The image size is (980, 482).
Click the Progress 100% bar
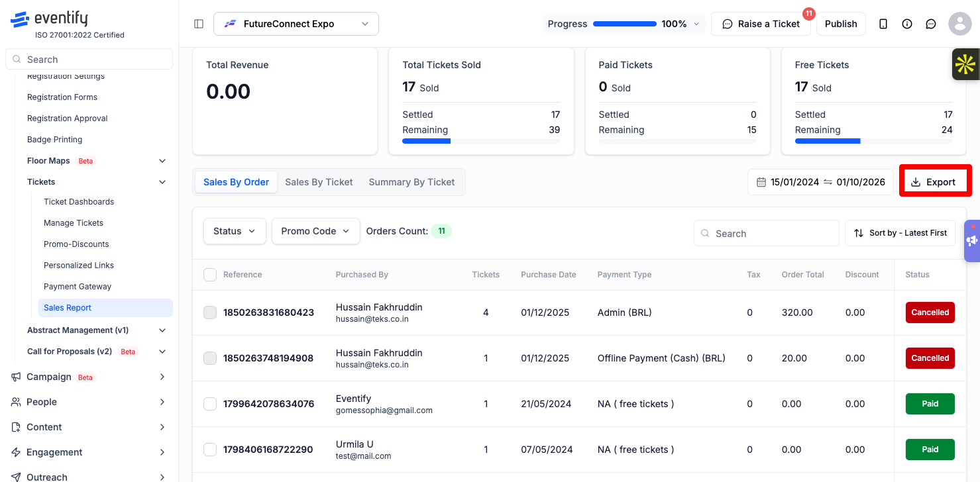[625, 24]
